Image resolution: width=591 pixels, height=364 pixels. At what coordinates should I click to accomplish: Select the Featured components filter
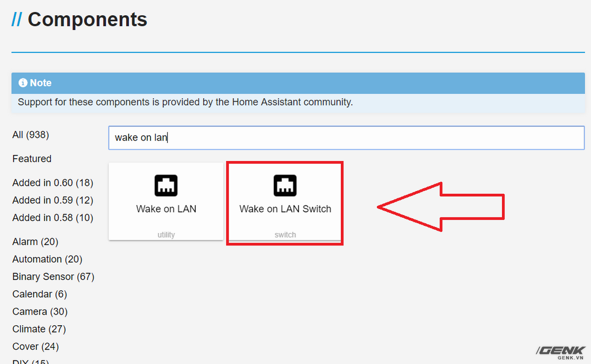point(32,159)
